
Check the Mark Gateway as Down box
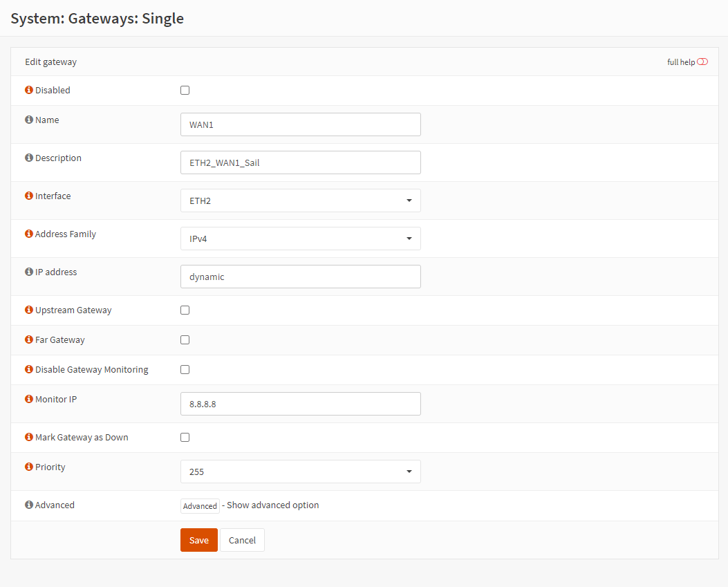(185, 437)
